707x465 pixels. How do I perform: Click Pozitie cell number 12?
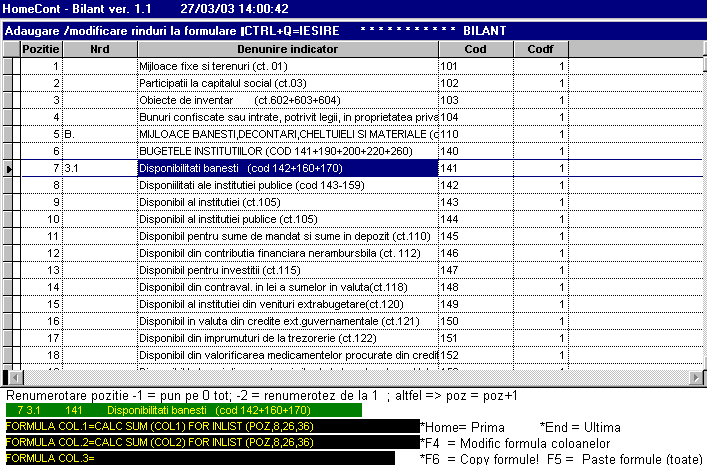pyautogui.click(x=41, y=253)
